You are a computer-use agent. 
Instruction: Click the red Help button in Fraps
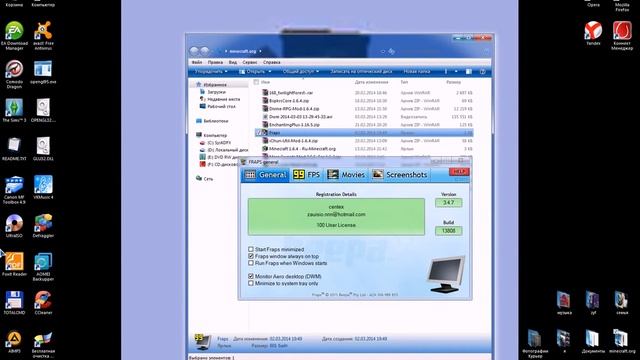(x=459, y=171)
